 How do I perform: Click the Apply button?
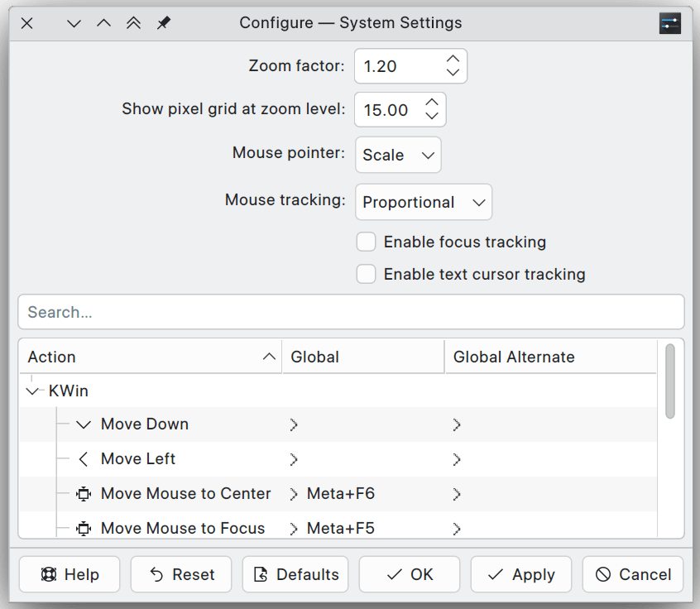pyautogui.click(x=521, y=574)
